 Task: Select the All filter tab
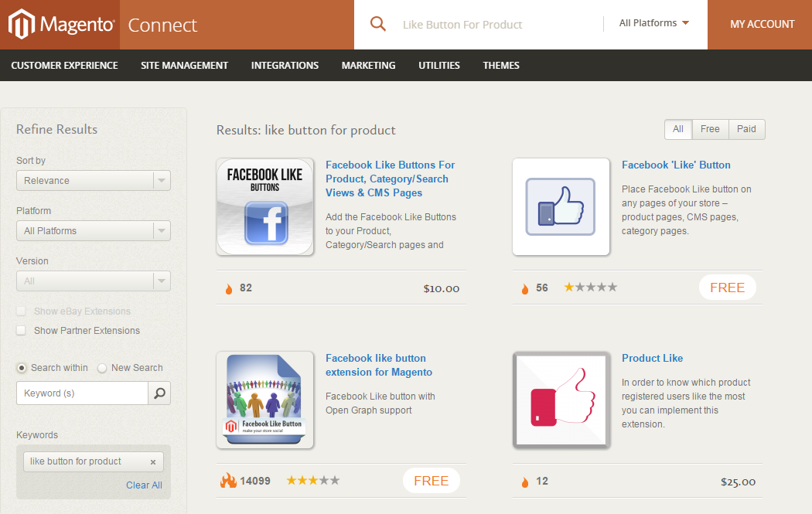678,129
